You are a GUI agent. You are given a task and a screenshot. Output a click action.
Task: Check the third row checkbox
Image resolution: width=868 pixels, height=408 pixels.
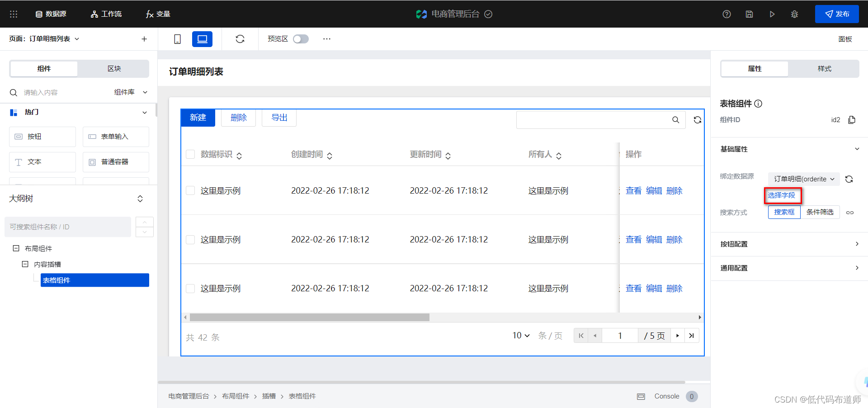click(190, 289)
